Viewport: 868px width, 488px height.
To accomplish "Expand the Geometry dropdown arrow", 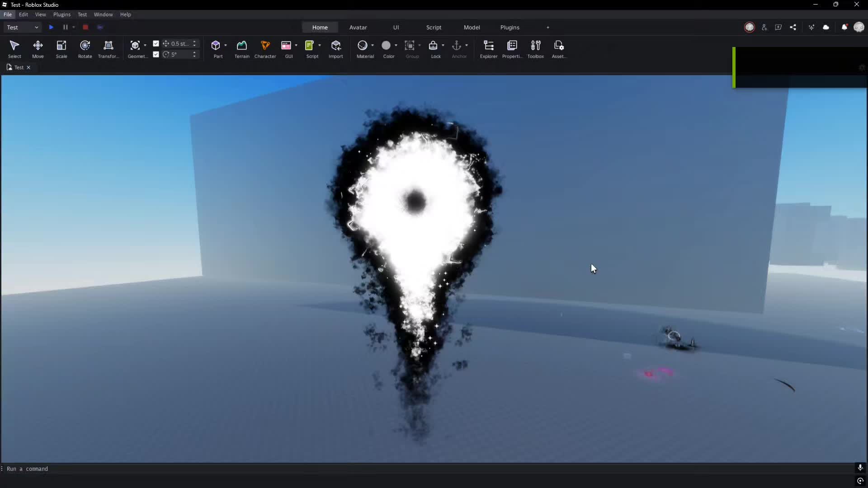I will 145,46.
